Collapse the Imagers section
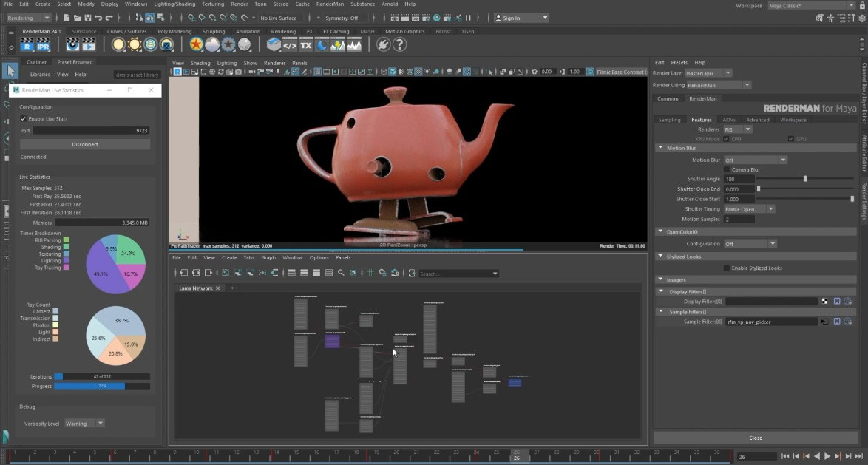Viewport: 868px width, 465px height. point(660,279)
